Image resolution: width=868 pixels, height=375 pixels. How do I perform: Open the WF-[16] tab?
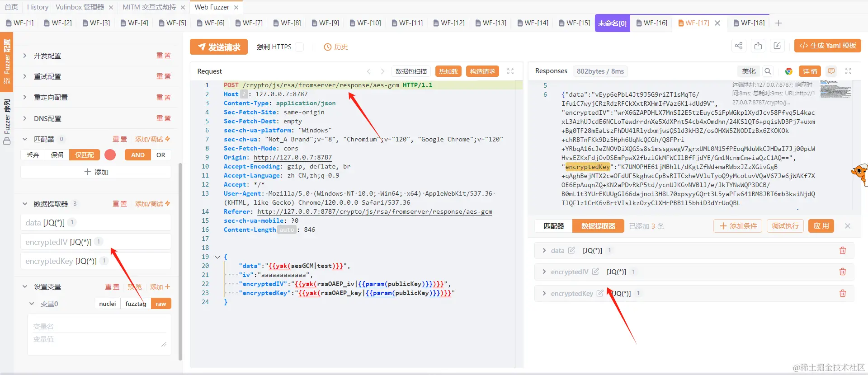pos(651,23)
